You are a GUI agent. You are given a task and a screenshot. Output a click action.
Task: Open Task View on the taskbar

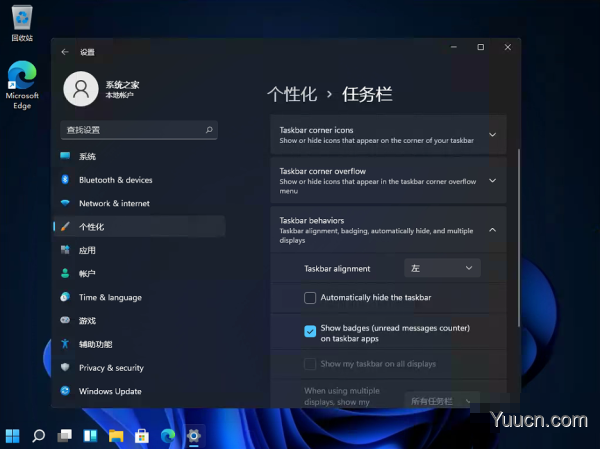[64, 436]
